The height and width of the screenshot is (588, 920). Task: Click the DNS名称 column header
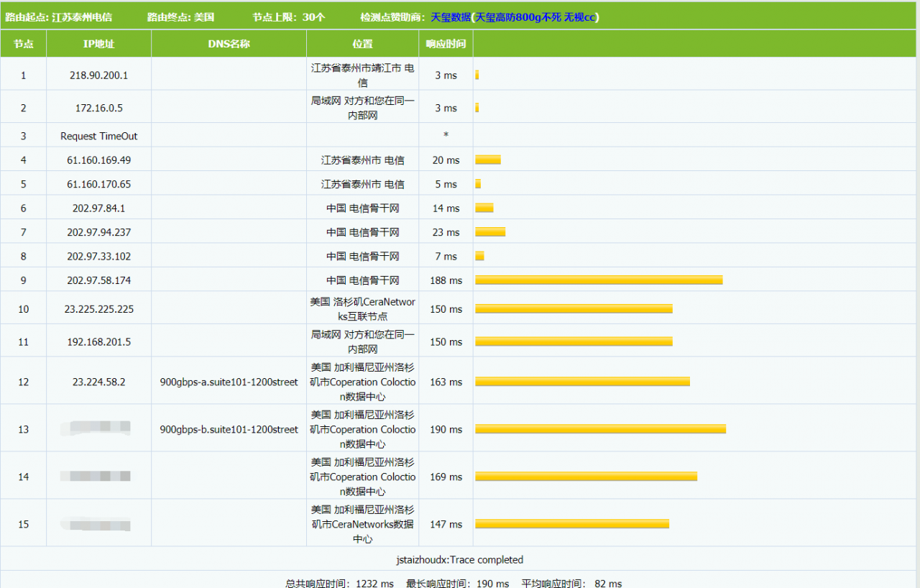(x=228, y=44)
